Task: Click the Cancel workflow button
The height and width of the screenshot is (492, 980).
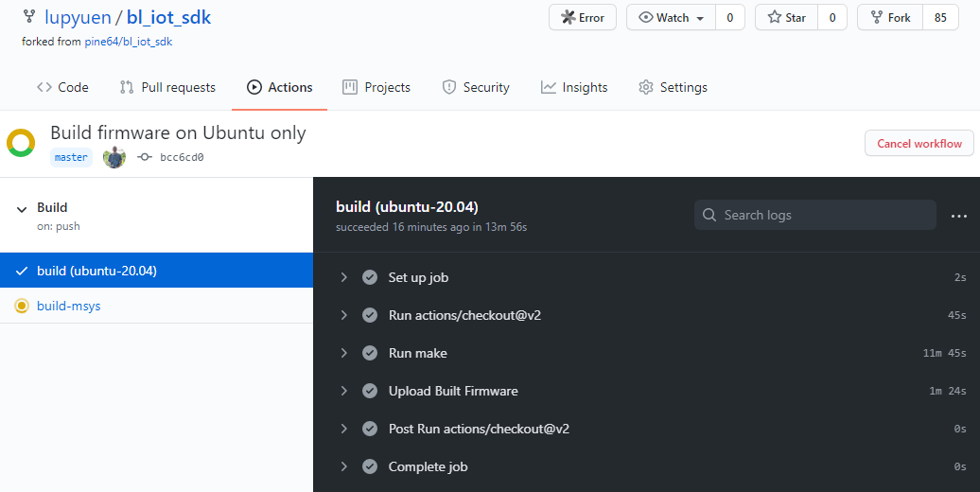Action: (x=919, y=143)
